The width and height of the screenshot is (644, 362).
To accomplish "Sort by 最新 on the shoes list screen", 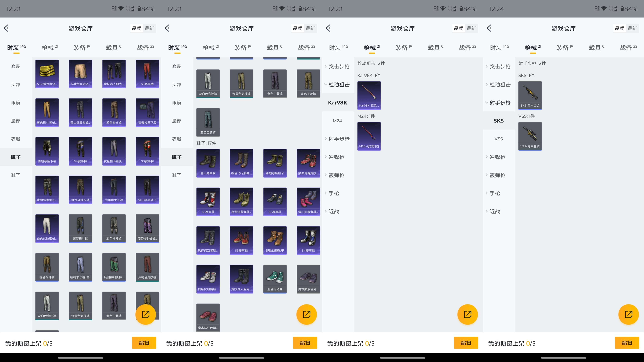I will [x=310, y=28].
